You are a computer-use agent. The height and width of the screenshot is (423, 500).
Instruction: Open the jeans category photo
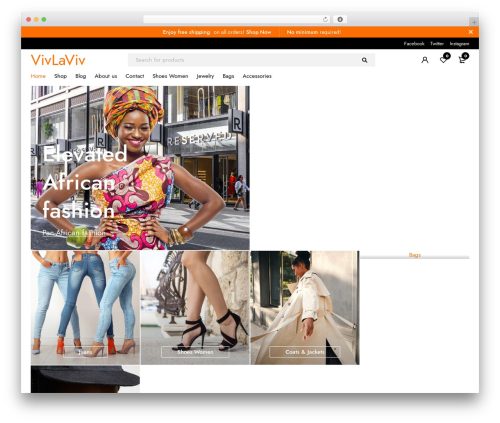point(85,308)
